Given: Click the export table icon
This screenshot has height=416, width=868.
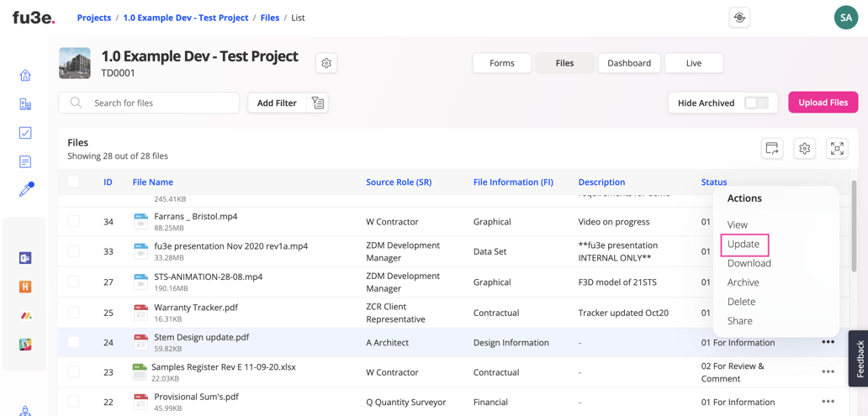Looking at the screenshot, I should click(772, 149).
